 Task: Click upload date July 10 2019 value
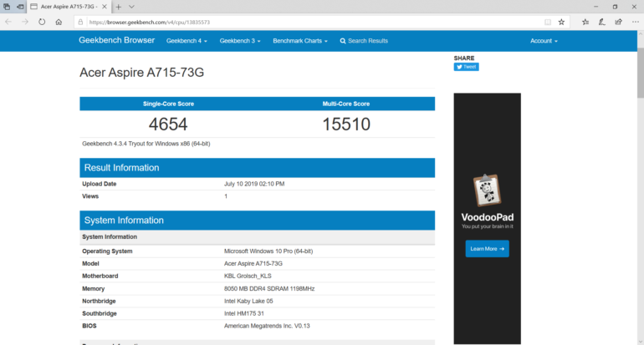coord(254,184)
